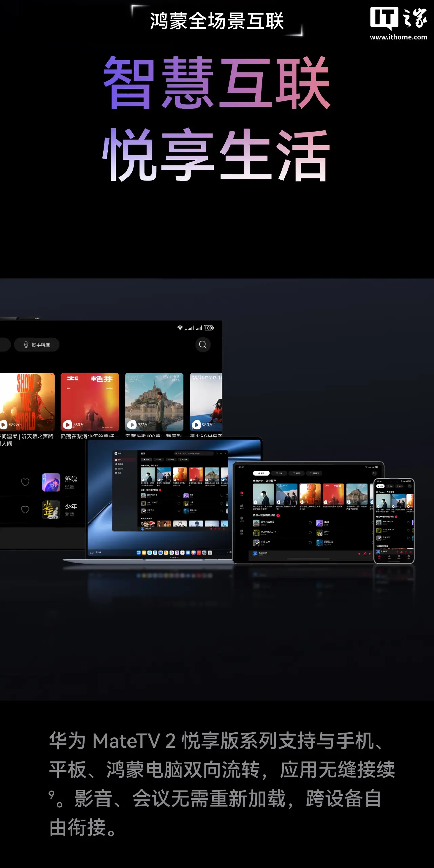Favorite 小梦大半 on the tablet
The width and height of the screenshot is (434, 868).
[310, 543]
